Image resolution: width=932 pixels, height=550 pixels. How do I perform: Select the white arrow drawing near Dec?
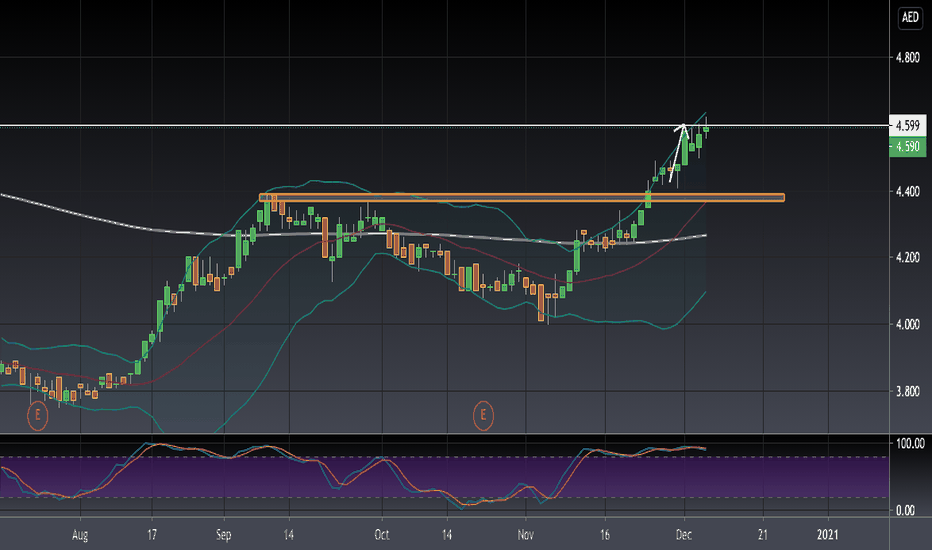coord(678,152)
